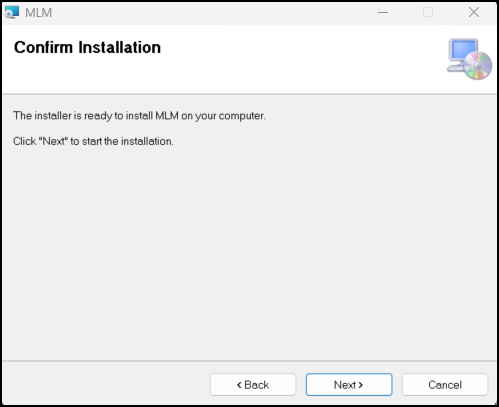Image resolution: width=499 pixels, height=407 pixels.
Task: Start installation with the Next button
Action: point(349,385)
